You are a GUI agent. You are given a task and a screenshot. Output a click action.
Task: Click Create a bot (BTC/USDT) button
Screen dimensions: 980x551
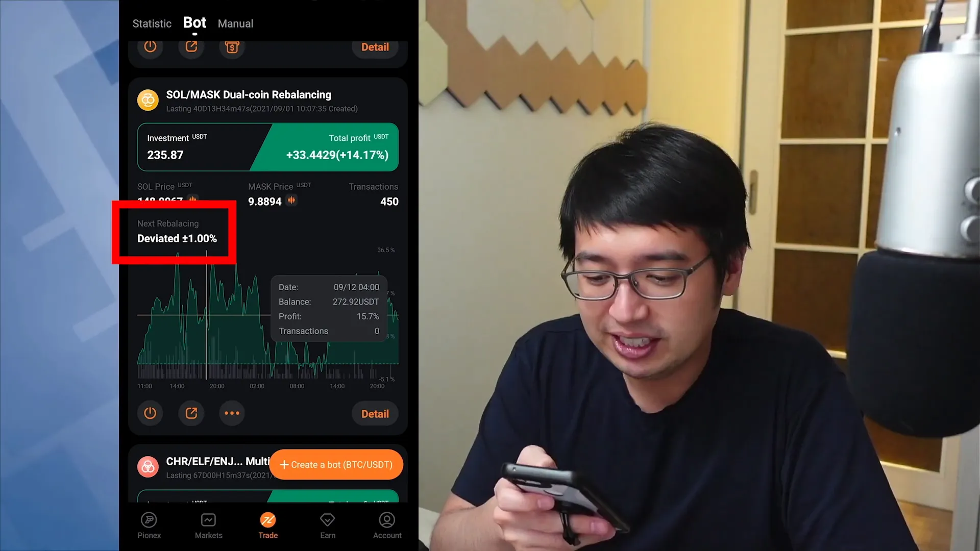(336, 465)
